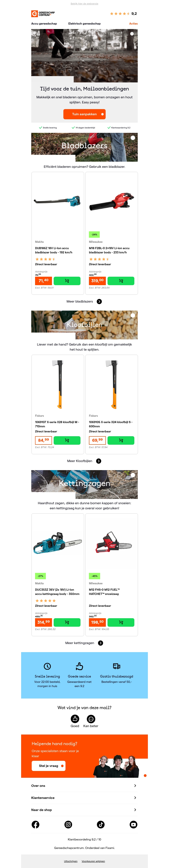Open Elektrisch gereedschap menu item
Image resolution: width=169 pixels, height=868 pixels.
84,24
